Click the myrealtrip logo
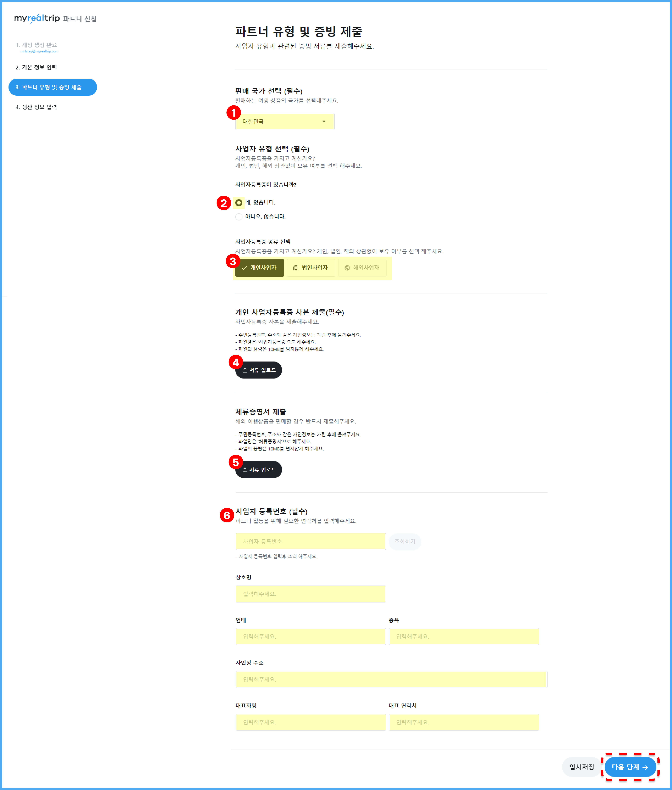The height and width of the screenshot is (790, 672). pos(37,18)
